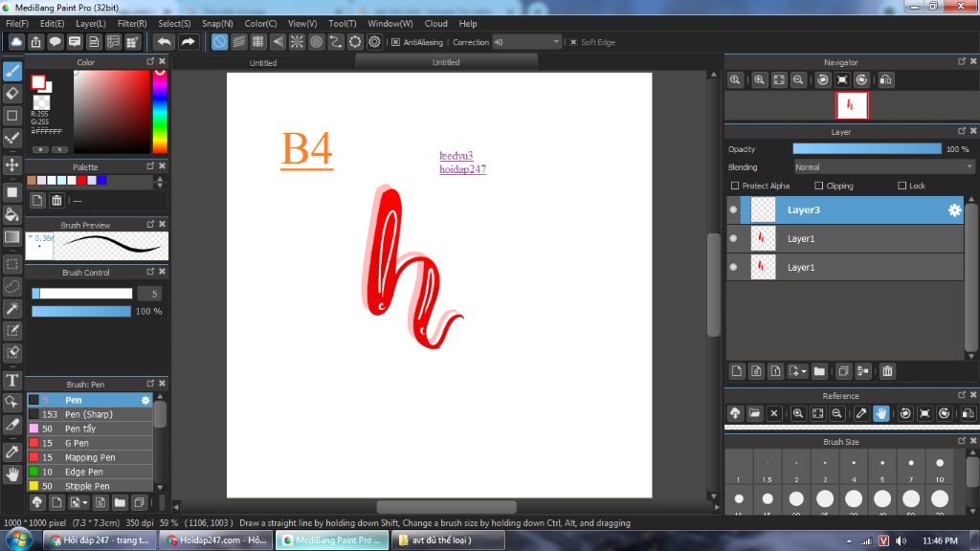Zoom in on Navigator panel
The height and width of the screenshot is (551, 980).
(x=759, y=80)
